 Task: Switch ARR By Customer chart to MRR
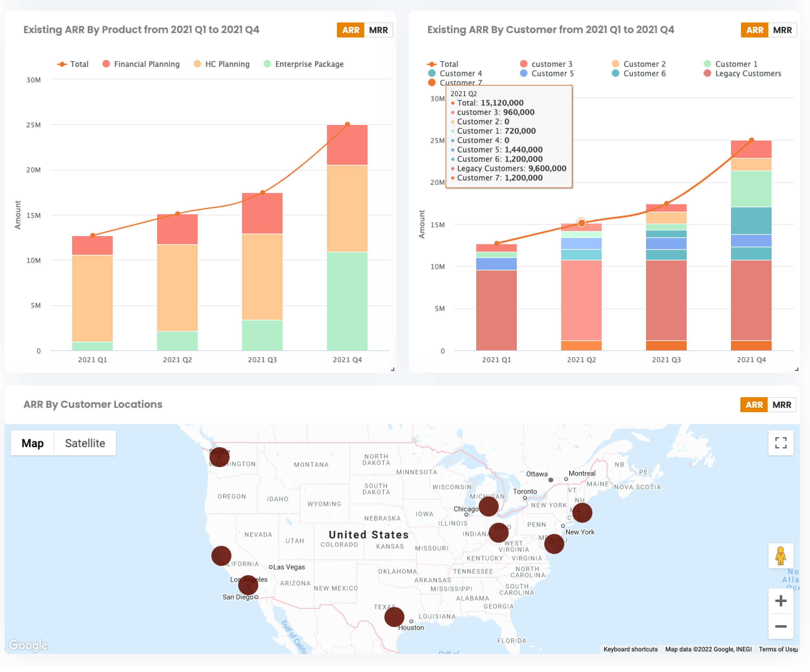click(x=782, y=30)
